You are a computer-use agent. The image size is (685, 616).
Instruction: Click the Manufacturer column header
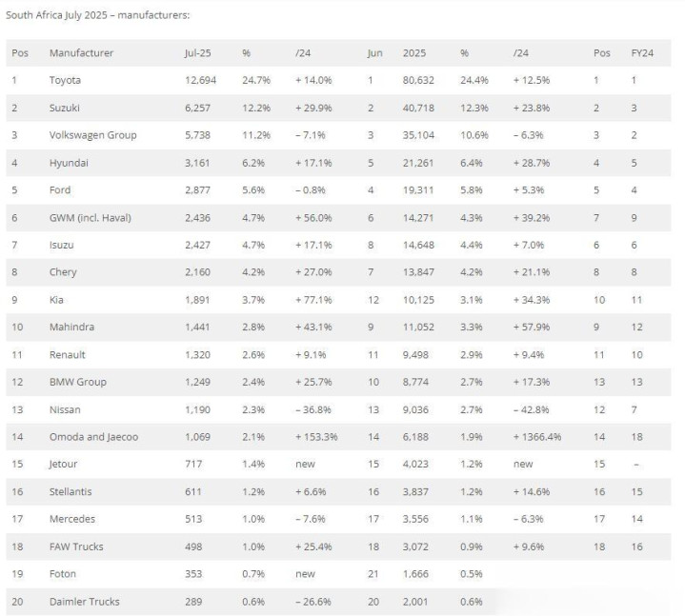[81, 53]
